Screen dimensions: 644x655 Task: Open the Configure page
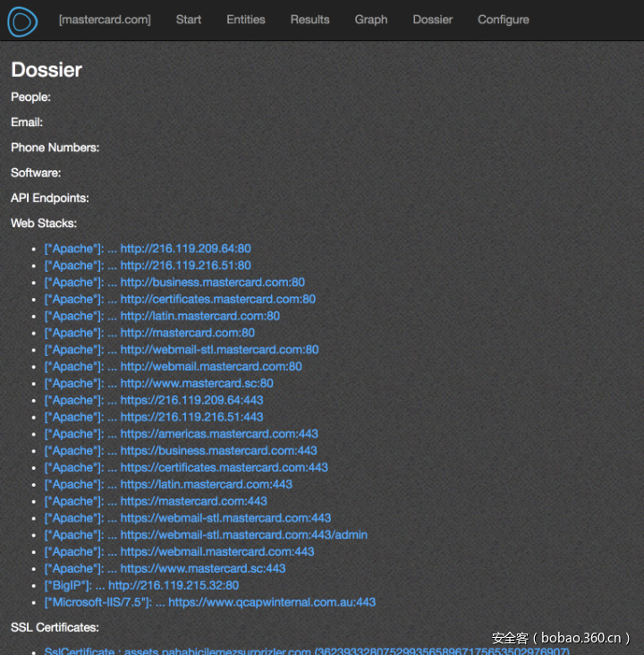click(x=503, y=20)
